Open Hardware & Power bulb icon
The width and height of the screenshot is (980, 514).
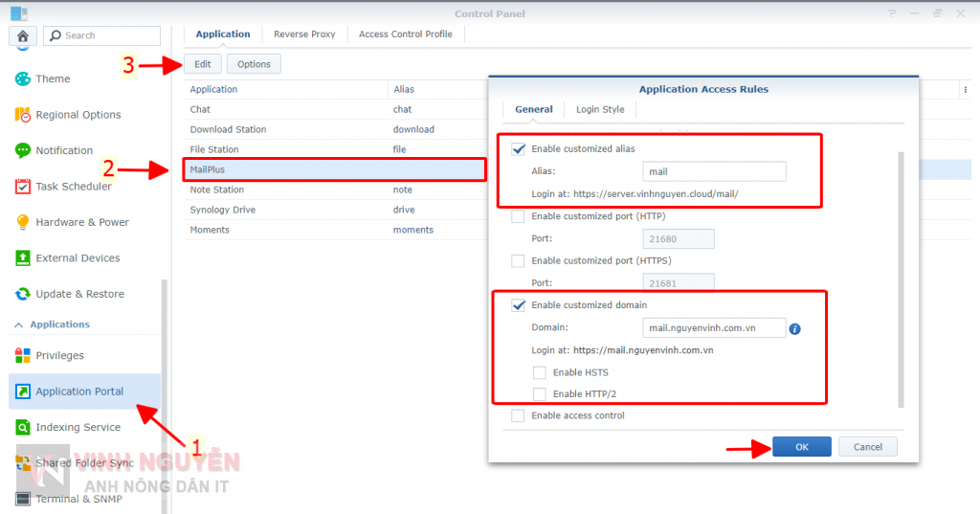[x=23, y=222]
